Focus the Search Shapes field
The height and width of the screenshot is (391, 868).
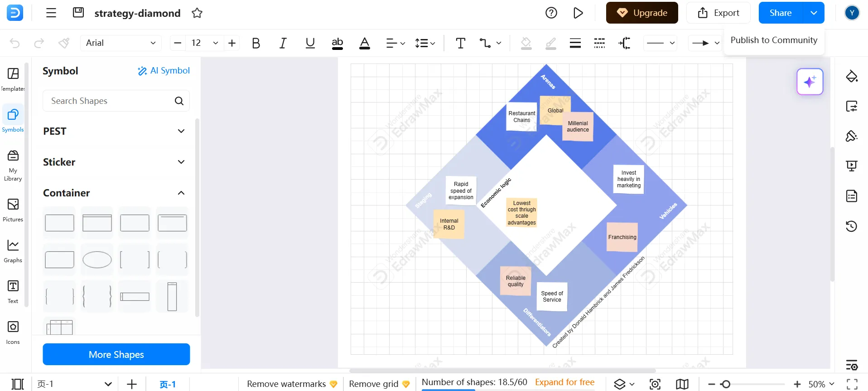pos(116,101)
